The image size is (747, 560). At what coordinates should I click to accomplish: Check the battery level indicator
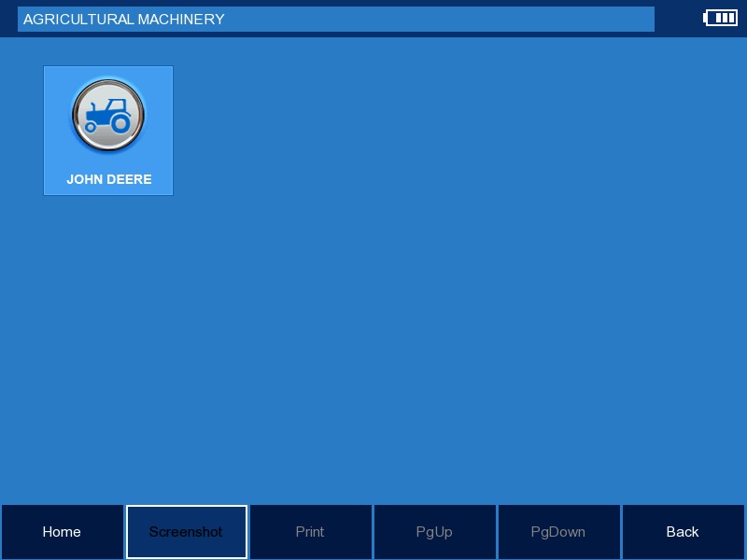click(720, 18)
